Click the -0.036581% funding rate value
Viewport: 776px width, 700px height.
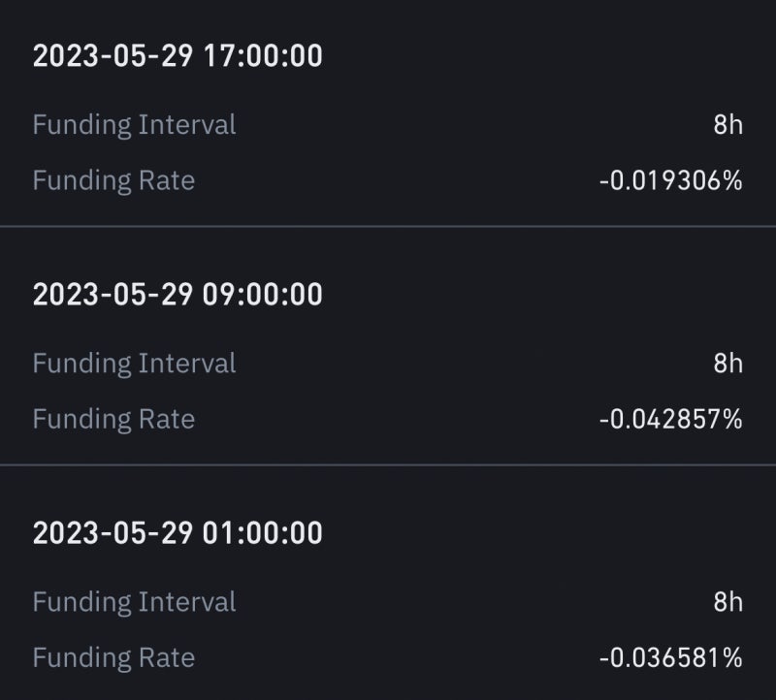(x=670, y=657)
